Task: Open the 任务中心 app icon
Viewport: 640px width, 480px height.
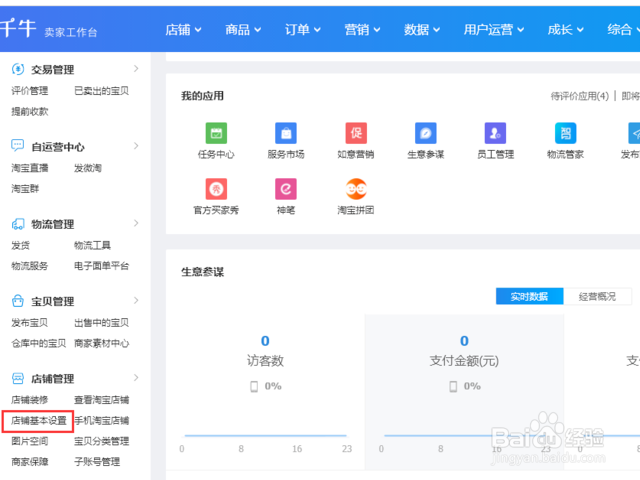Action: [x=216, y=133]
